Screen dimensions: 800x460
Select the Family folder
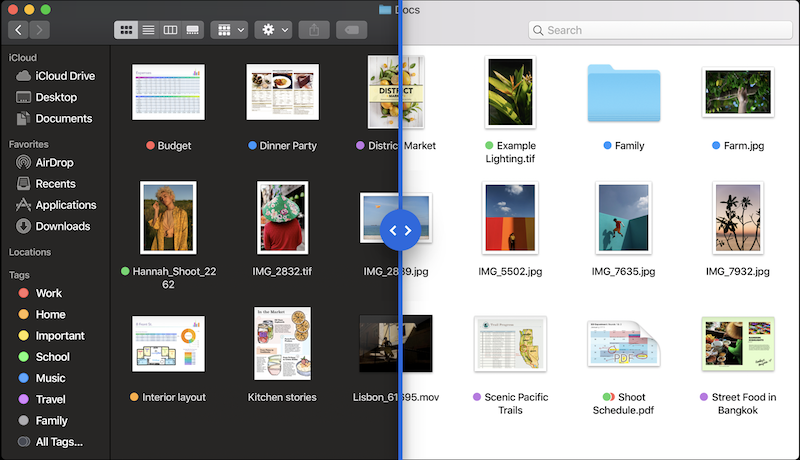[623, 96]
